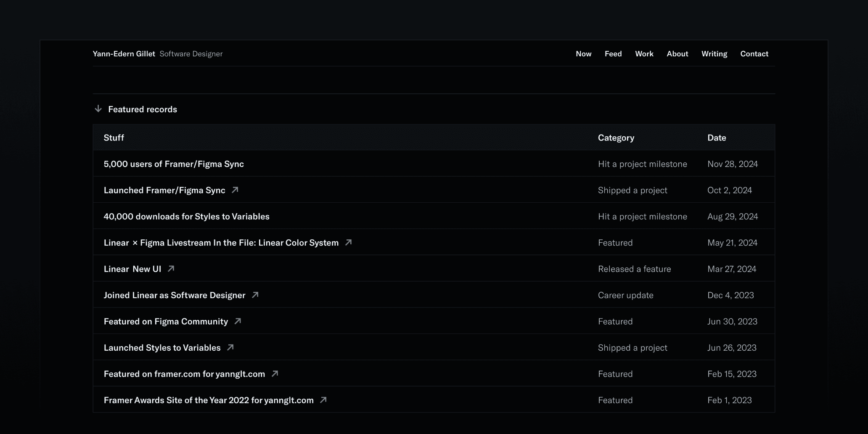Click the Stuff column header
The image size is (868, 434).
pos(114,138)
